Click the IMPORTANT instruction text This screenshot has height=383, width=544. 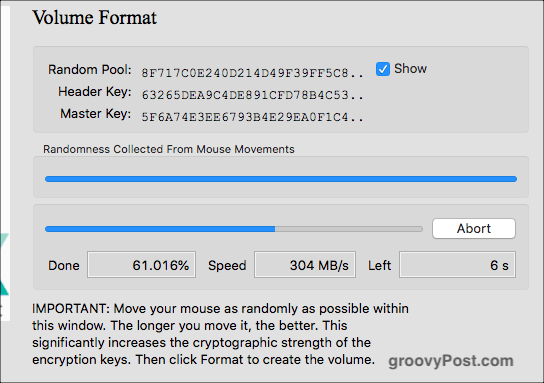click(221, 334)
